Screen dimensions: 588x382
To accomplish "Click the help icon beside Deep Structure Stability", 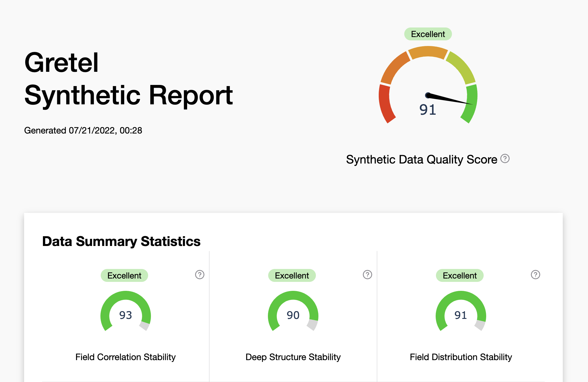I will [367, 275].
